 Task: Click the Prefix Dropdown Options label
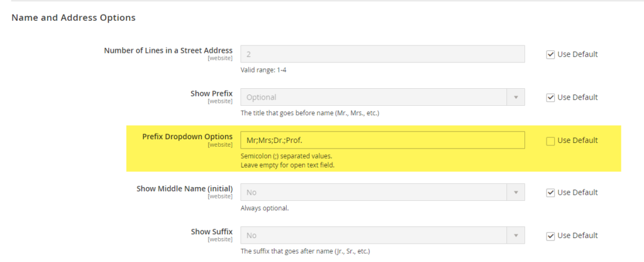pos(187,136)
